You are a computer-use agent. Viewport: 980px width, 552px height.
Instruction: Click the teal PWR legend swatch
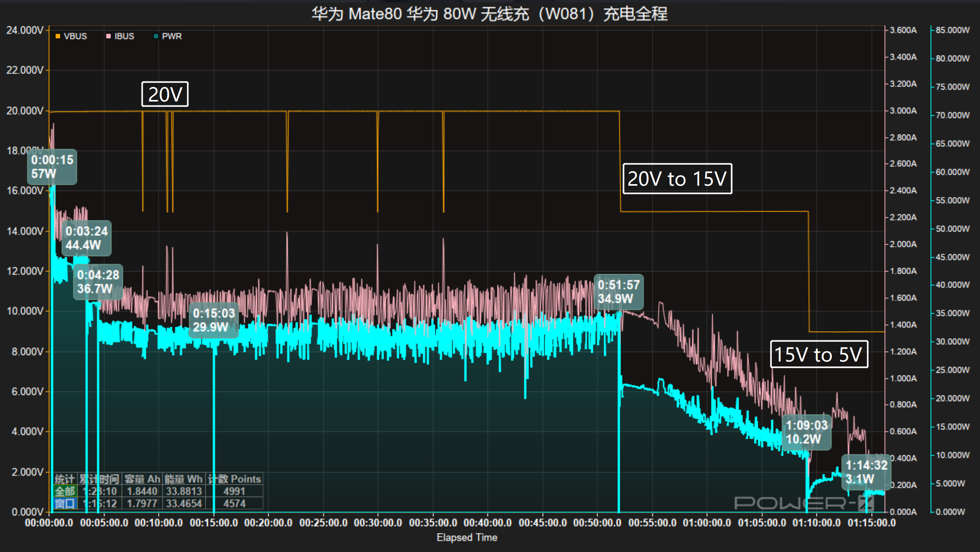tap(156, 36)
